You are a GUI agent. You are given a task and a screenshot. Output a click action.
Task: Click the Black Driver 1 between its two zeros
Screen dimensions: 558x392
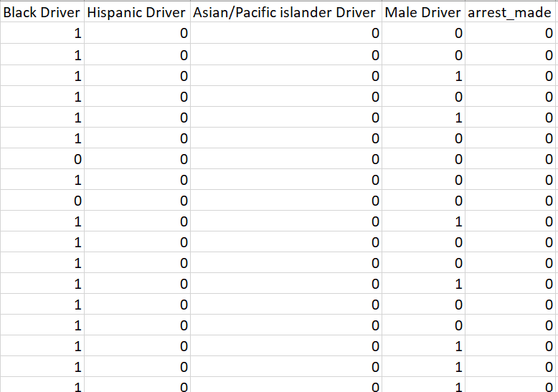(x=42, y=180)
